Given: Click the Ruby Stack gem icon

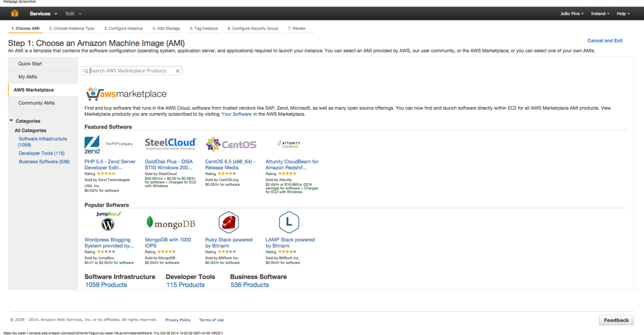Looking at the screenshot, I should (x=229, y=222).
